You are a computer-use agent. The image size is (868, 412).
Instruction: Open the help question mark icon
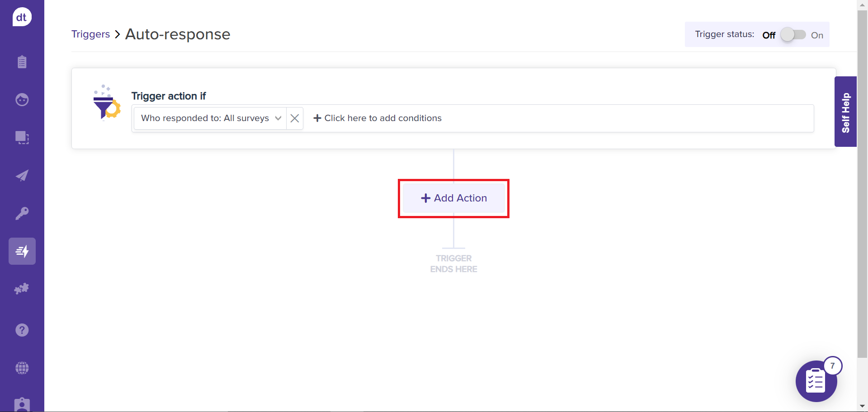pyautogui.click(x=22, y=330)
